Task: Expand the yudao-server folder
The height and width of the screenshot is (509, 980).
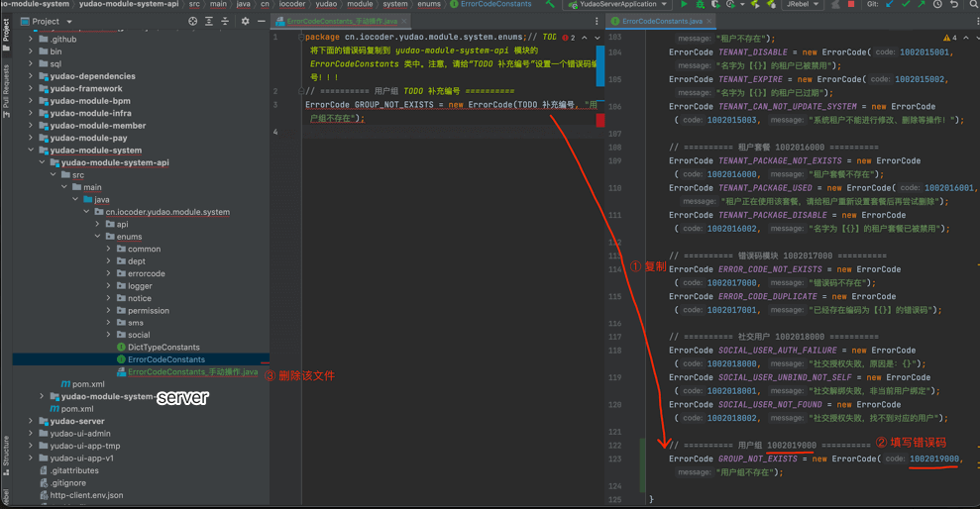Action: tap(30, 421)
